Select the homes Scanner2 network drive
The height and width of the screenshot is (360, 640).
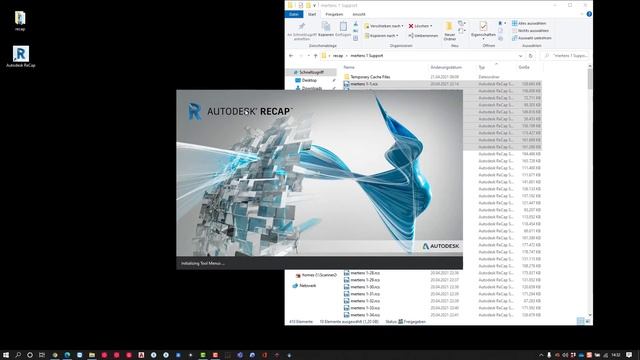click(316, 275)
